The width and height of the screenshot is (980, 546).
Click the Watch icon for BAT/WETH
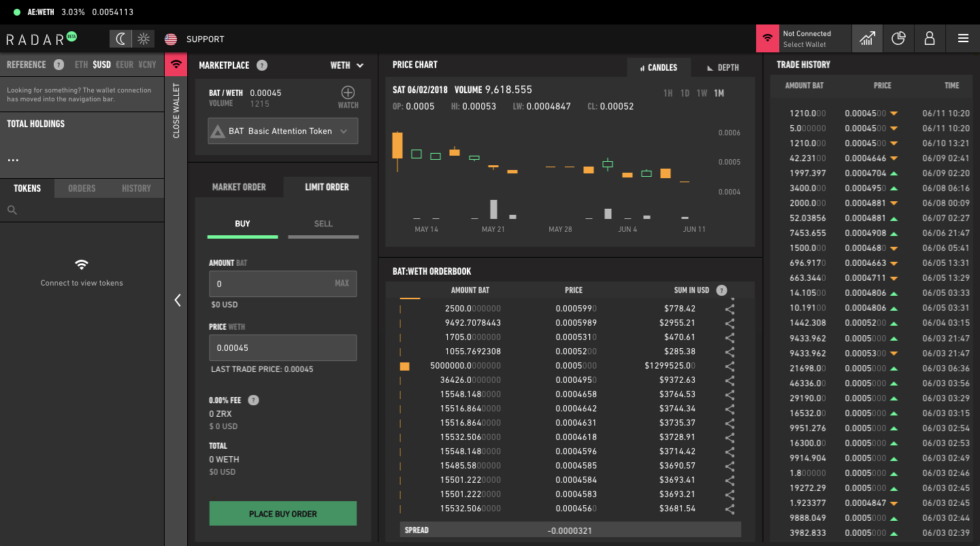[x=348, y=94]
